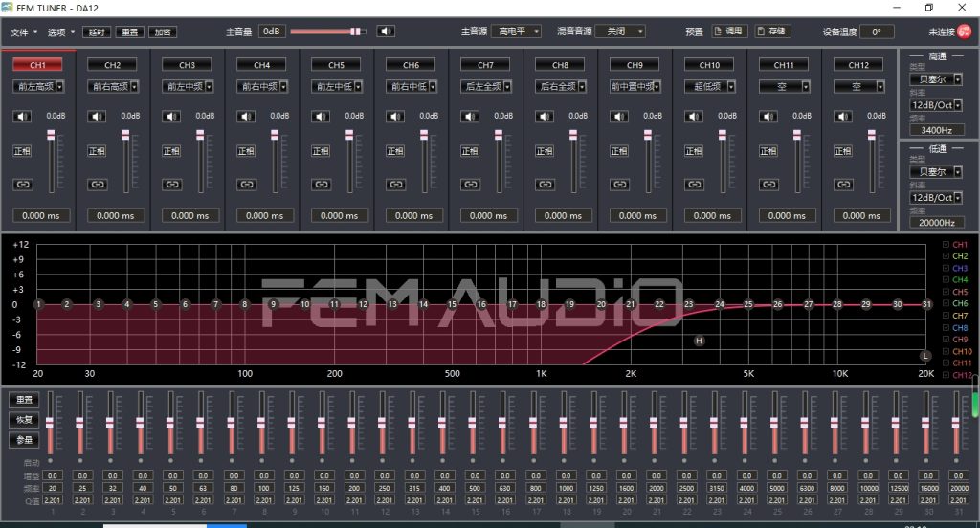Click the red connection status icon near 未连接
980x528 pixels.
pyautogui.click(x=965, y=32)
